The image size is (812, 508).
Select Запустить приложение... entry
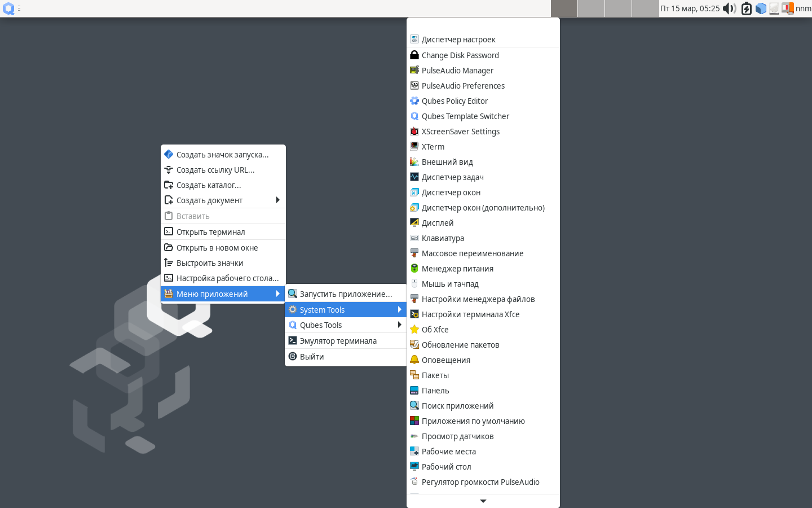(346, 294)
